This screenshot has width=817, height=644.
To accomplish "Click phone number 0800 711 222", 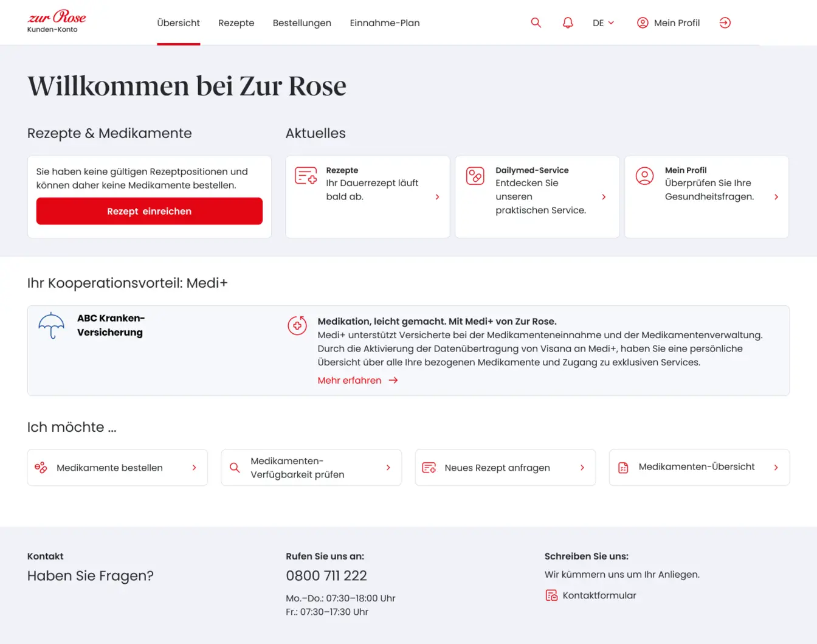I will tap(326, 575).
